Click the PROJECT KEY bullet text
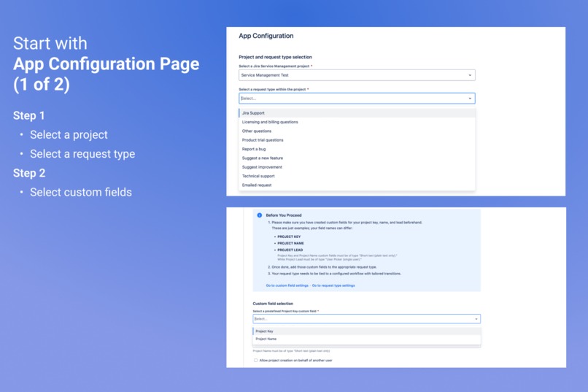This screenshot has width=588, height=392. tap(289, 237)
